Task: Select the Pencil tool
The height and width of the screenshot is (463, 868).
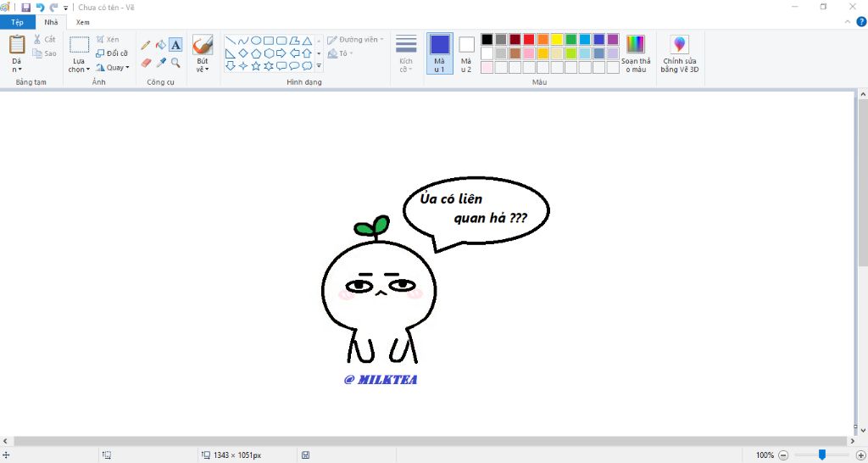Action: coord(146,45)
